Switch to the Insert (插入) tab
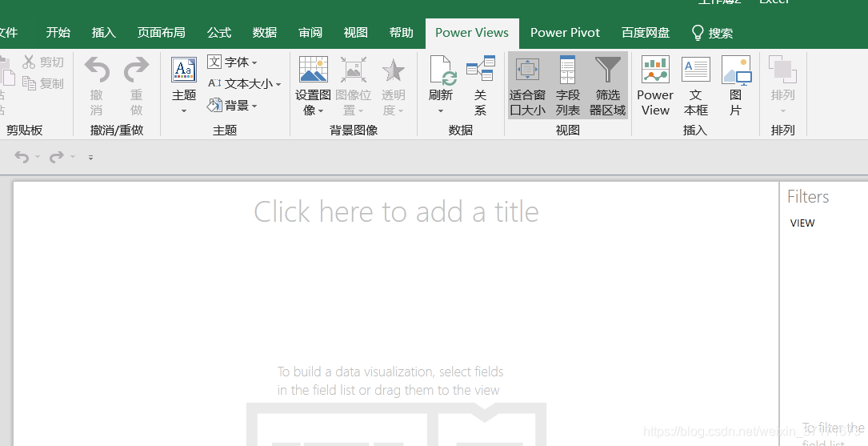The height and width of the screenshot is (446, 868). coord(103,33)
